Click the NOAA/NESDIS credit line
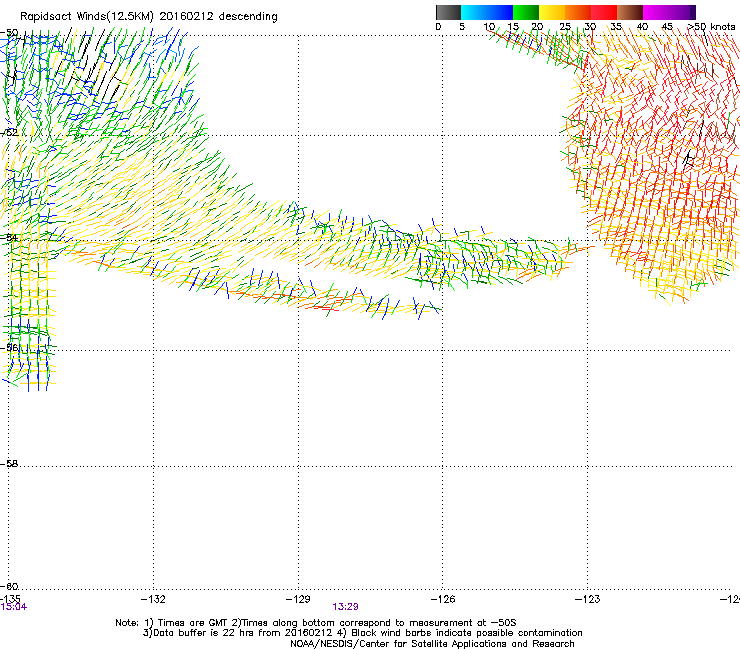 (432, 644)
